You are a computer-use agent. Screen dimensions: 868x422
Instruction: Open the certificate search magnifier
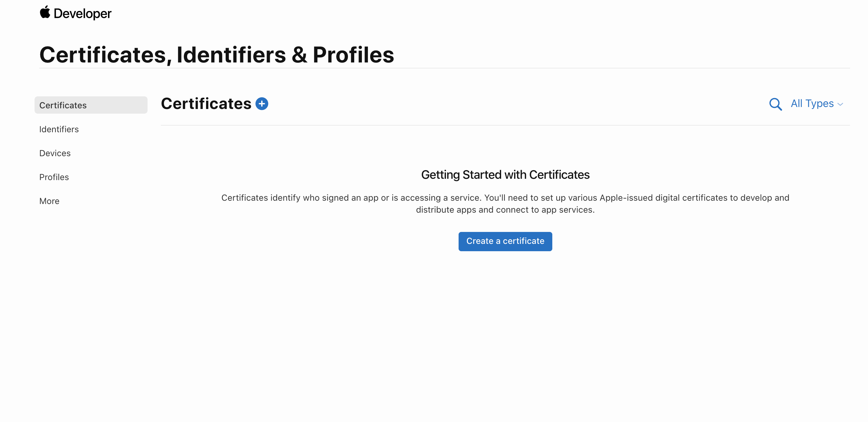pyautogui.click(x=775, y=104)
